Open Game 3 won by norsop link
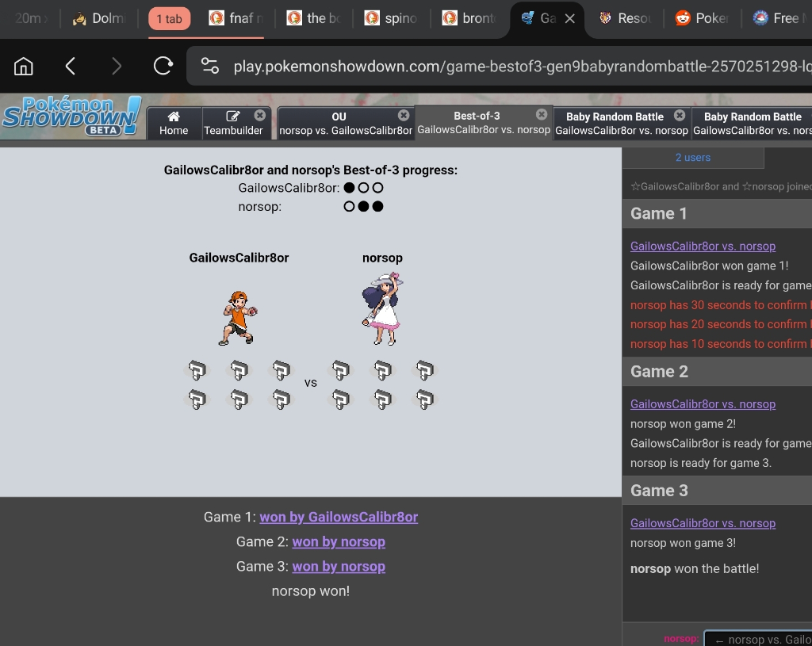 point(339,566)
